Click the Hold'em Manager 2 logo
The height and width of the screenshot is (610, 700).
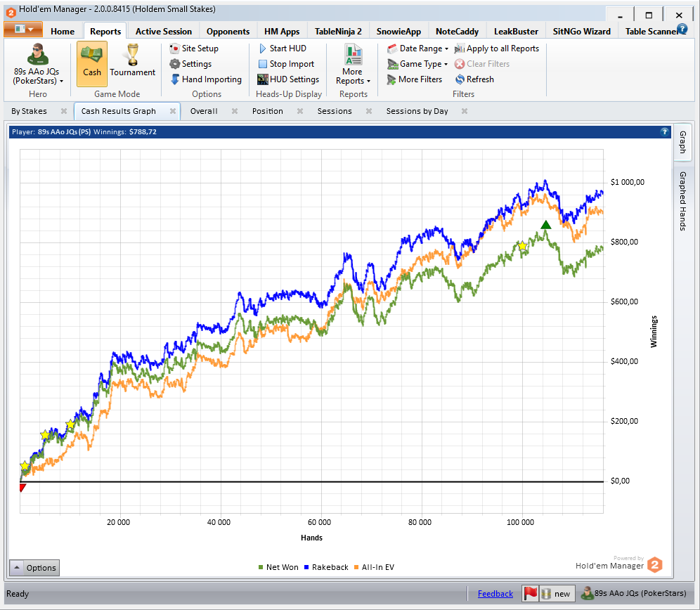coord(655,565)
